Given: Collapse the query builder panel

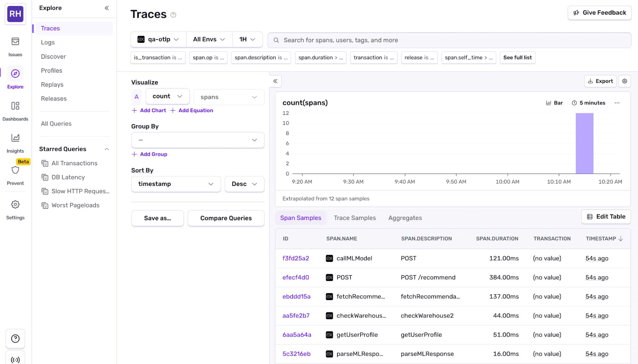Looking at the screenshot, I should coord(275,81).
